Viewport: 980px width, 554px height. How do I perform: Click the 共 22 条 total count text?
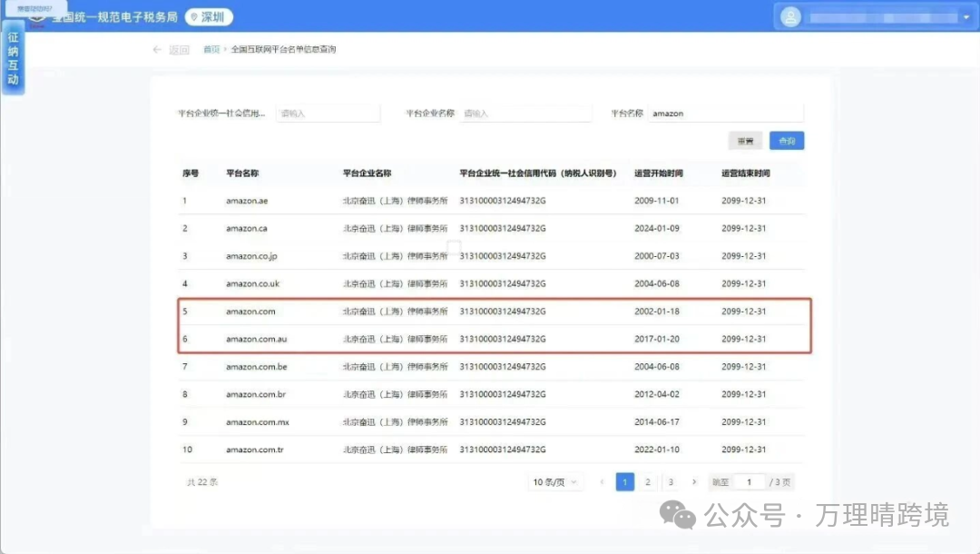coord(201,482)
